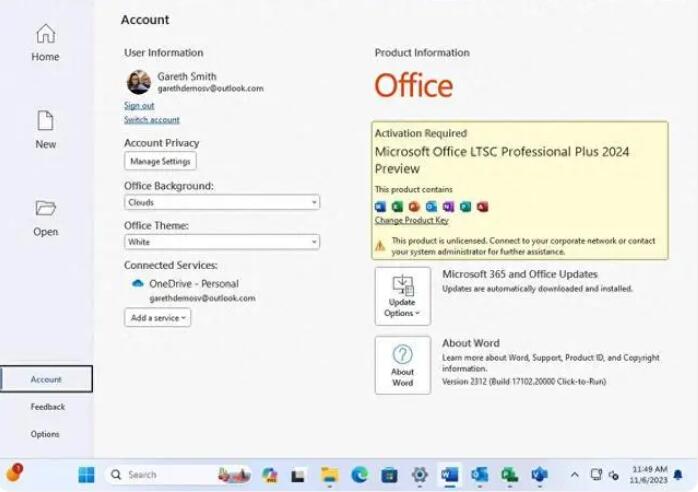Open Microsoft Store from the taskbar
Image resolution: width=698 pixels, height=492 pixels.
tap(390, 475)
